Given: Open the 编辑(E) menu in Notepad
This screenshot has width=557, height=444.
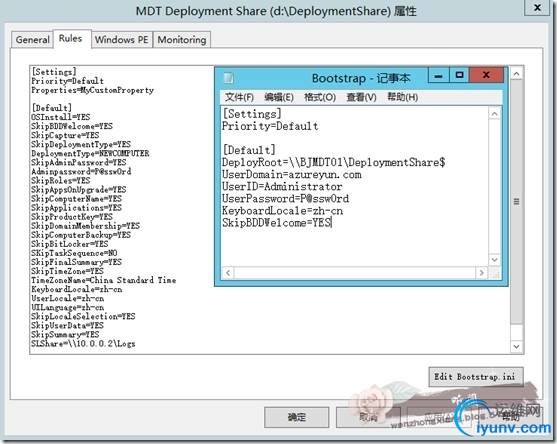Looking at the screenshot, I should [x=279, y=97].
